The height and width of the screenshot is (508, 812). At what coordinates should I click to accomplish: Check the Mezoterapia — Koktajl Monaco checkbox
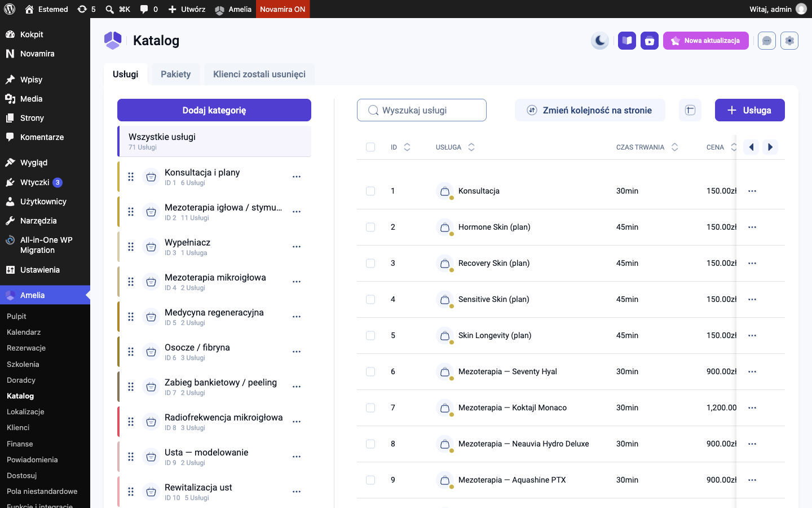[370, 408]
